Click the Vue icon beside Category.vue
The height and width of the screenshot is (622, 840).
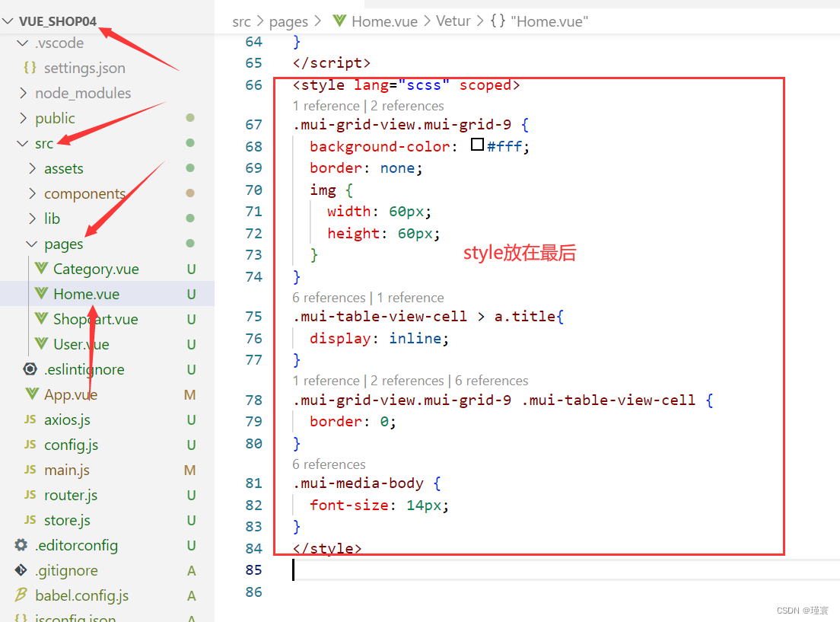(x=41, y=269)
